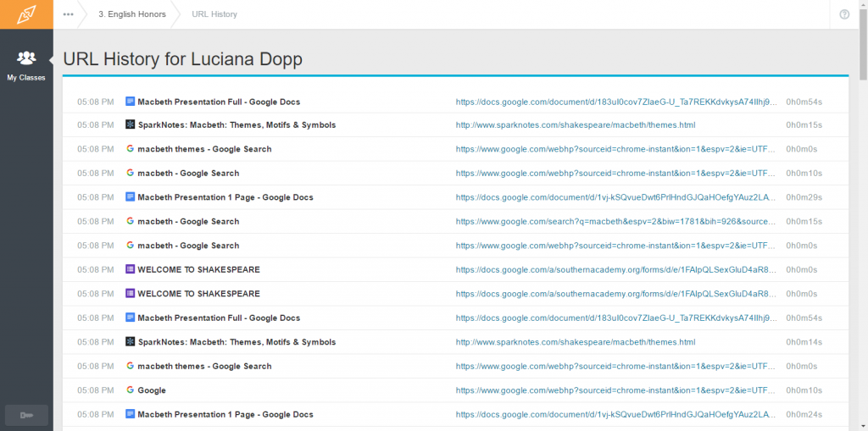Click the help question mark icon
The height and width of the screenshot is (431, 868).
[x=844, y=14]
